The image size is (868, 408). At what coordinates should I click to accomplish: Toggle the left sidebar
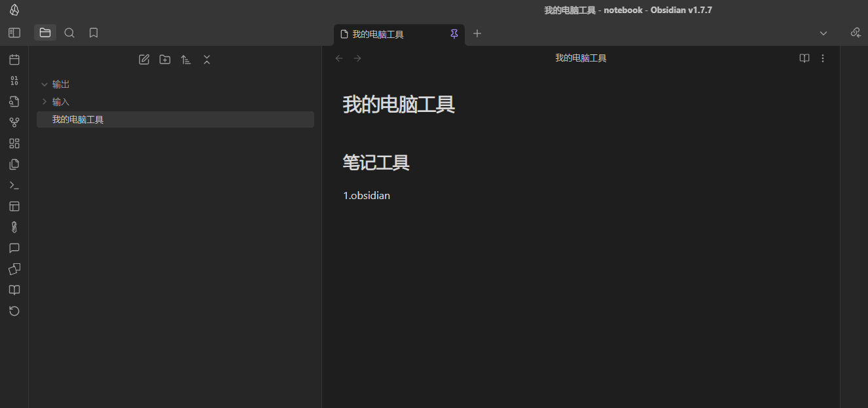pyautogui.click(x=14, y=33)
